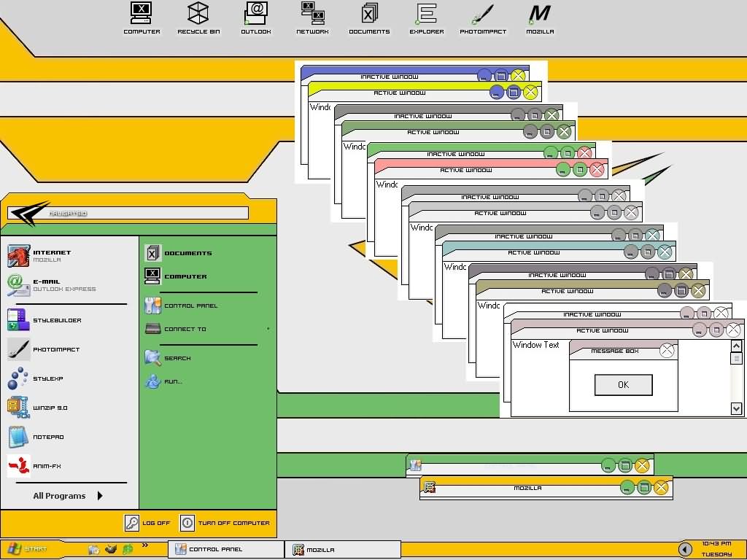Viewport: 747px width, 560px height.
Task: Expand hidden system tray icons arrow
Action: click(685, 550)
